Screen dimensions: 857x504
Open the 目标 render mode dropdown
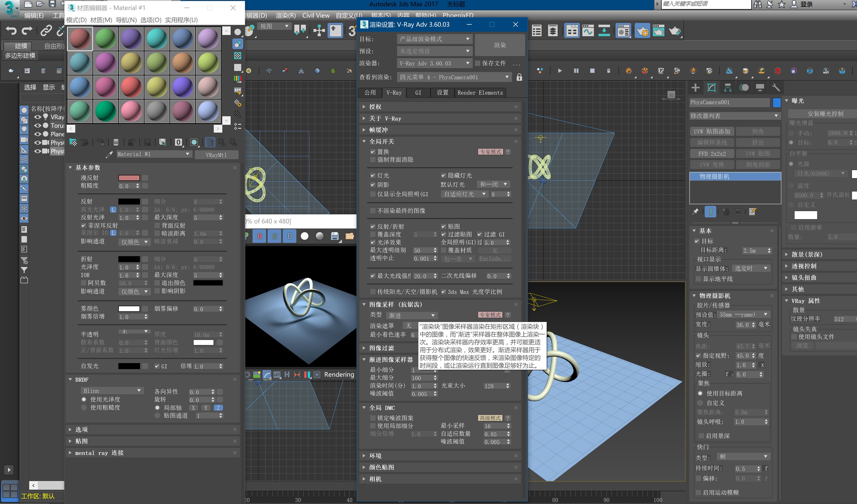(x=434, y=39)
